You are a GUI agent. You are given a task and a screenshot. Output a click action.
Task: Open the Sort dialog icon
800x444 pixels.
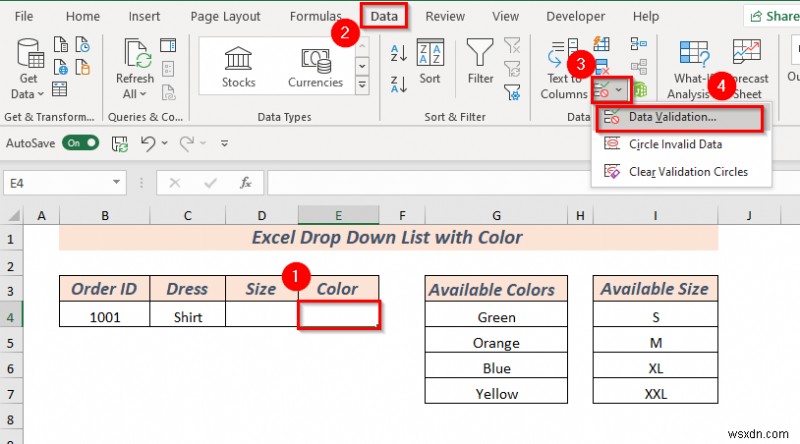click(430, 62)
